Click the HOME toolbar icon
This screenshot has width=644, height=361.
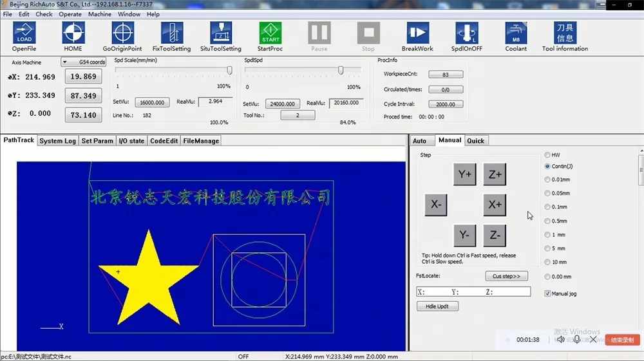(x=73, y=33)
